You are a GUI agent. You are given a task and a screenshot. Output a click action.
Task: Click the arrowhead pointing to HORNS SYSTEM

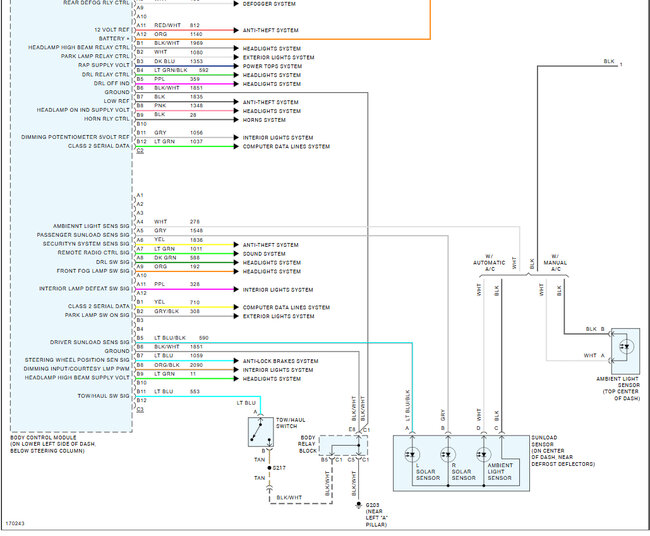[236, 120]
